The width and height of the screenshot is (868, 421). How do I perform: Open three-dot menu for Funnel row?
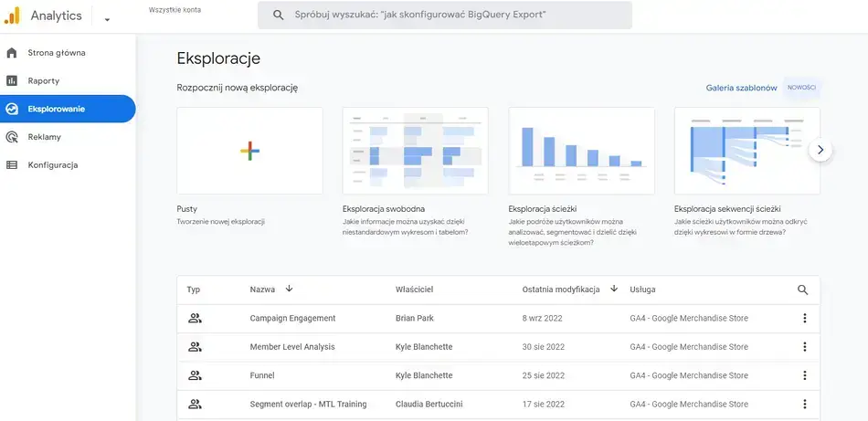click(805, 375)
